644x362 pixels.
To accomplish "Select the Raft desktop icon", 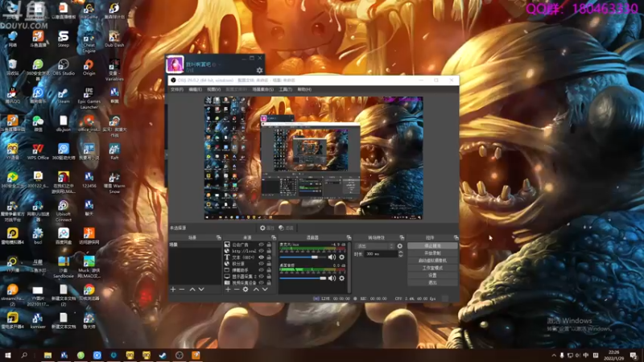I will [x=114, y=152].
